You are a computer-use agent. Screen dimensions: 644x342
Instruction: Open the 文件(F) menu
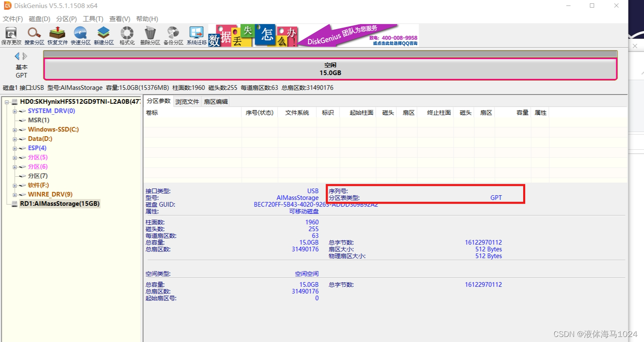[13, 19]
